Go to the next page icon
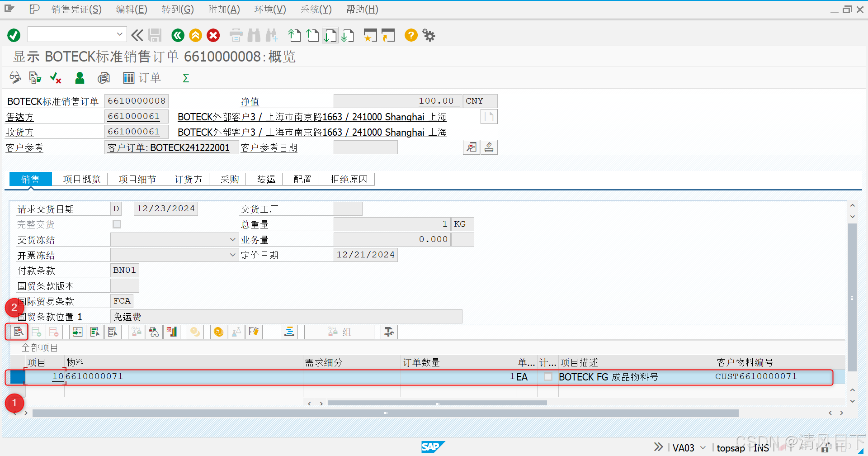Image resolution: width=868 pixels, height=456 pixels. [330, 35]
